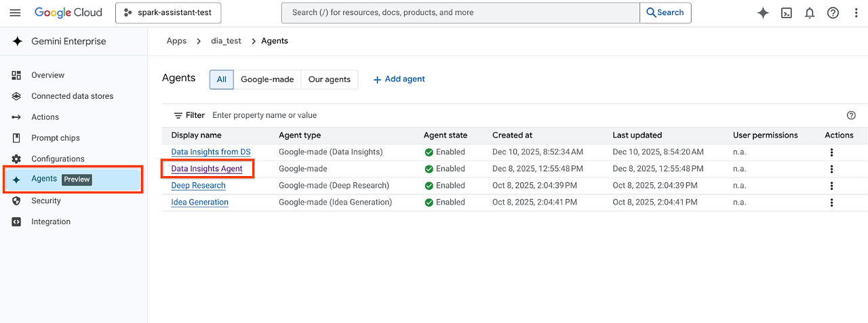This screenshot has height=323, width=868.
Task: Open actions menu for Idea Generation row
Action: [831, 202]
